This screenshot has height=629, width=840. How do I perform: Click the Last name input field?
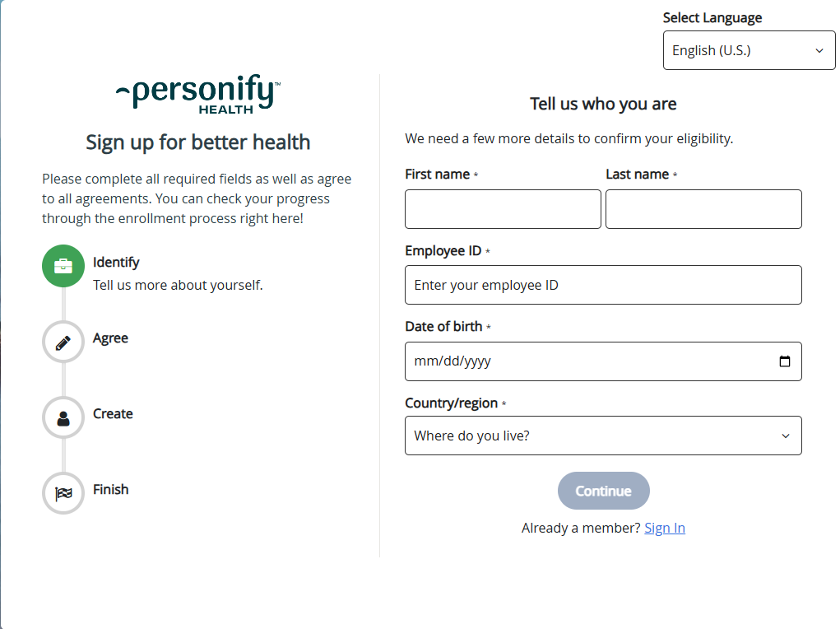pos(703,209)
